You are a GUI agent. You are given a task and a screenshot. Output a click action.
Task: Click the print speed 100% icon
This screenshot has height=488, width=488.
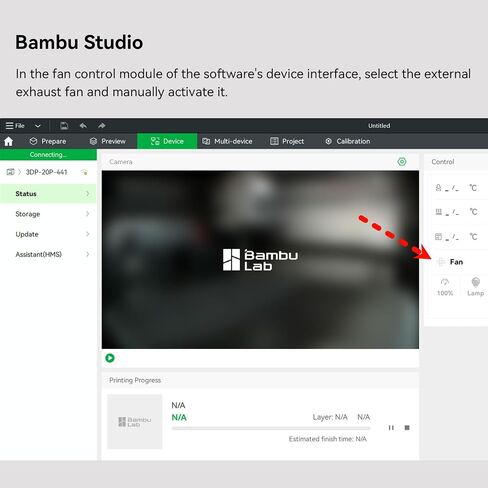pos(445,282)
